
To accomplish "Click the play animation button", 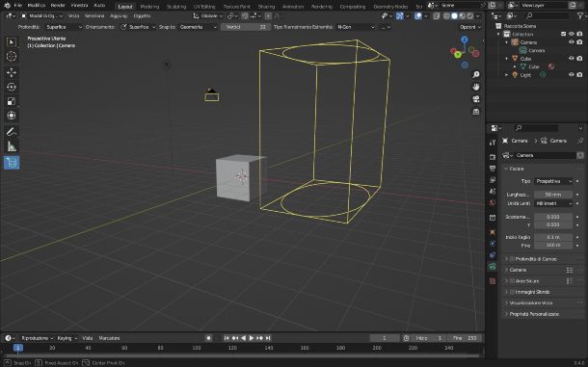I will [x=252, y=338].
